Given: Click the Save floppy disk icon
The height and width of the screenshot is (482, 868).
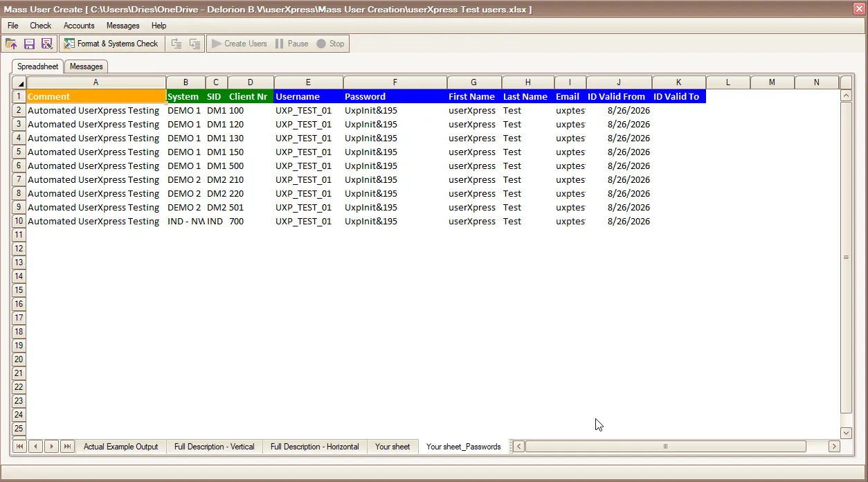Looking at the screenshot, I should click(29, 44).
